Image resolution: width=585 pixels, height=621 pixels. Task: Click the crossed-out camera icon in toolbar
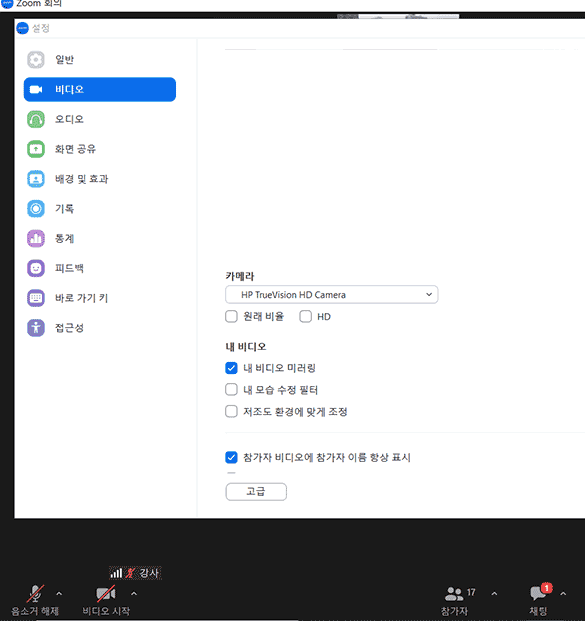pos(106,593)
